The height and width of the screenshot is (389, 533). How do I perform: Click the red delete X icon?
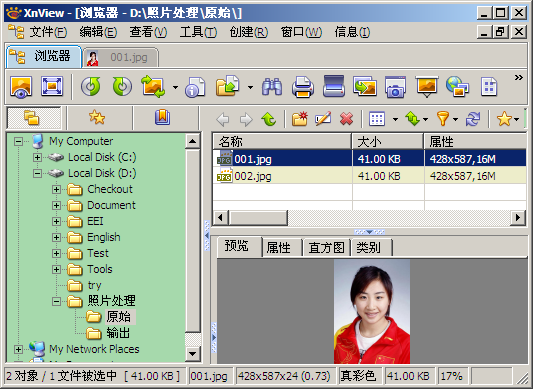pos(346,119)
